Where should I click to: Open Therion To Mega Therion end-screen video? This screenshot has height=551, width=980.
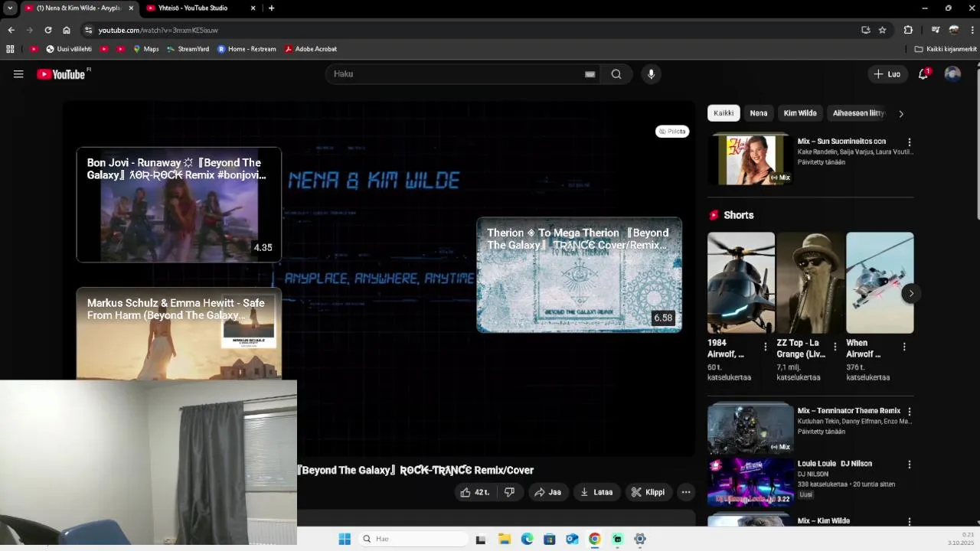579,275
